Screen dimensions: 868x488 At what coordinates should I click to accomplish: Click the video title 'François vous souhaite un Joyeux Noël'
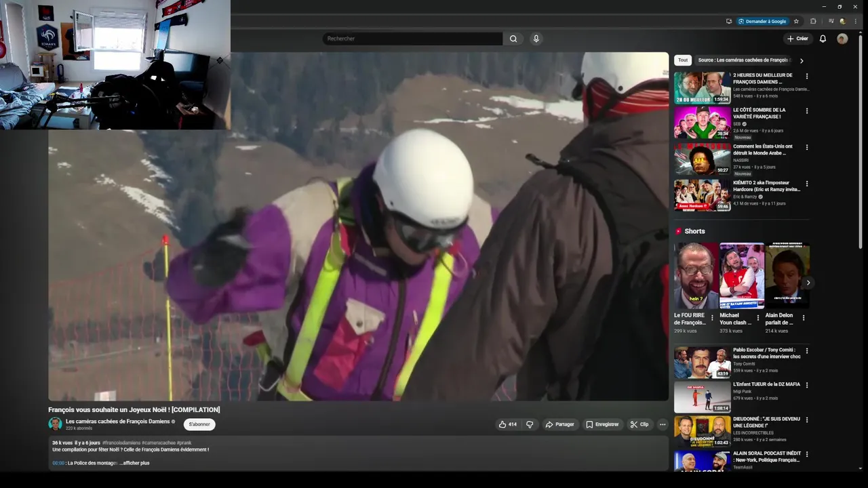click(134, 409)
